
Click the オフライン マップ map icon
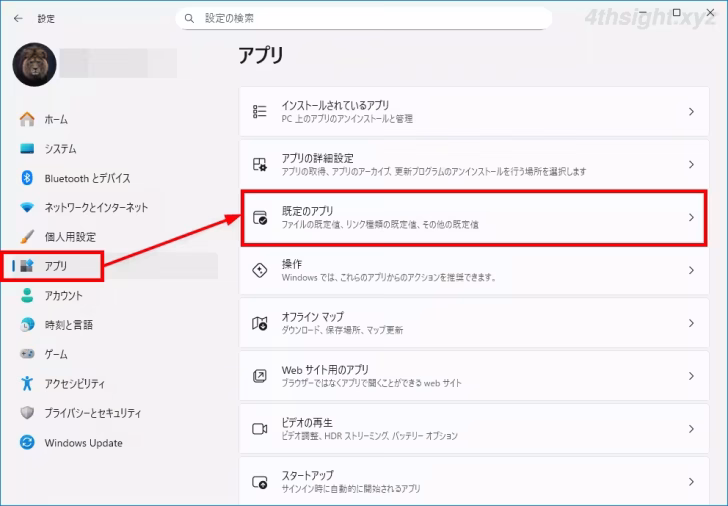click(x=260, y=323)
